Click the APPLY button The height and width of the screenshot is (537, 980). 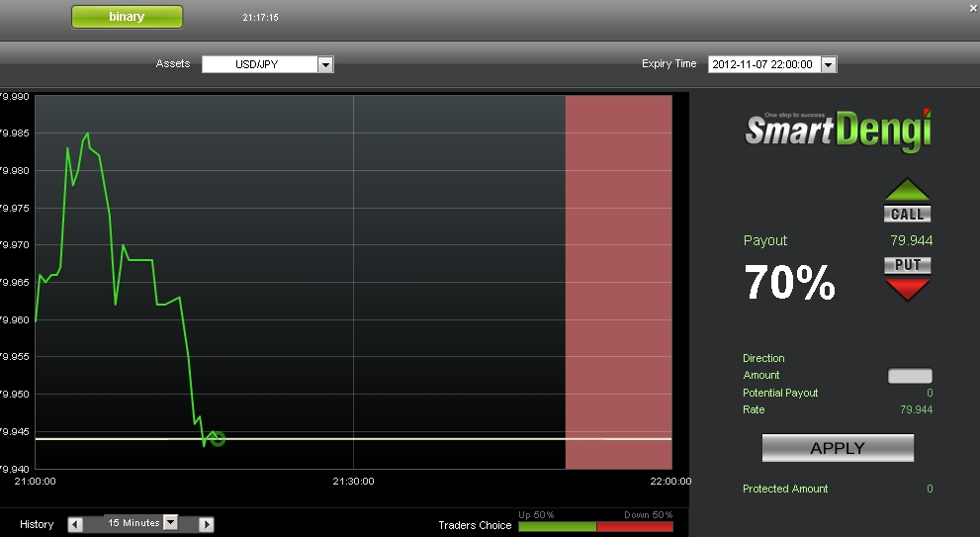pyautogui.click(x=838, y=448)
